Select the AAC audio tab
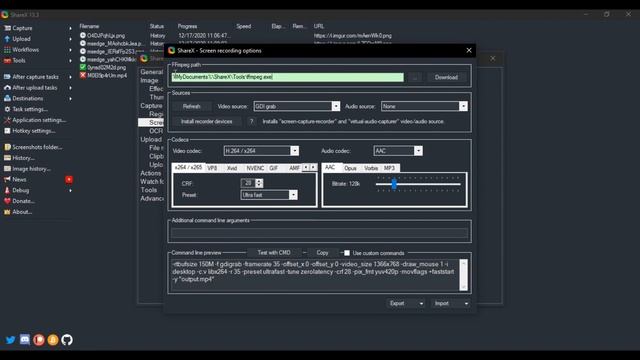 pyautogui.click(x=330, y=167)
